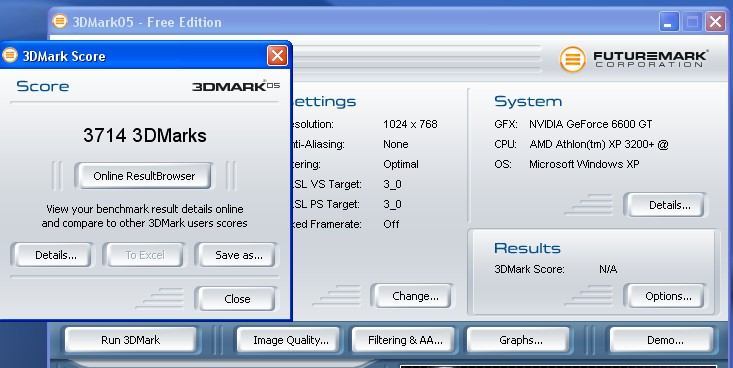Click AMD Athlon(tm) XP 3200+ text
The image size is (733, 368).
coord(599,144)
